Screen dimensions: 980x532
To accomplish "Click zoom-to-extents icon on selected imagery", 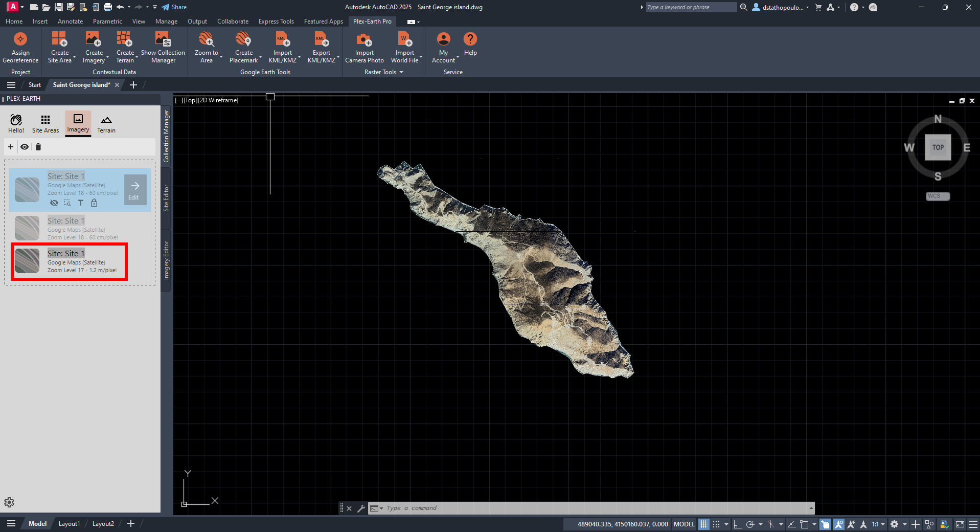I will coord(67,203).
